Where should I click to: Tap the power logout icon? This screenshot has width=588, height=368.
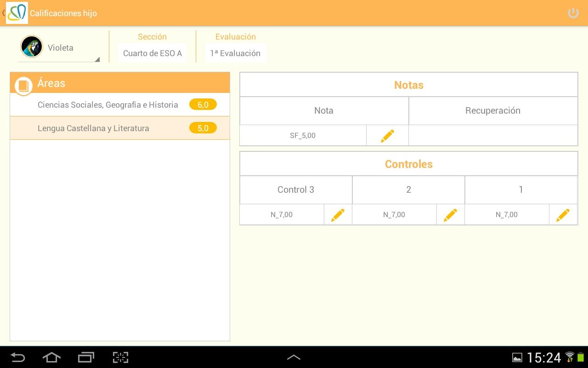(573, 13)
